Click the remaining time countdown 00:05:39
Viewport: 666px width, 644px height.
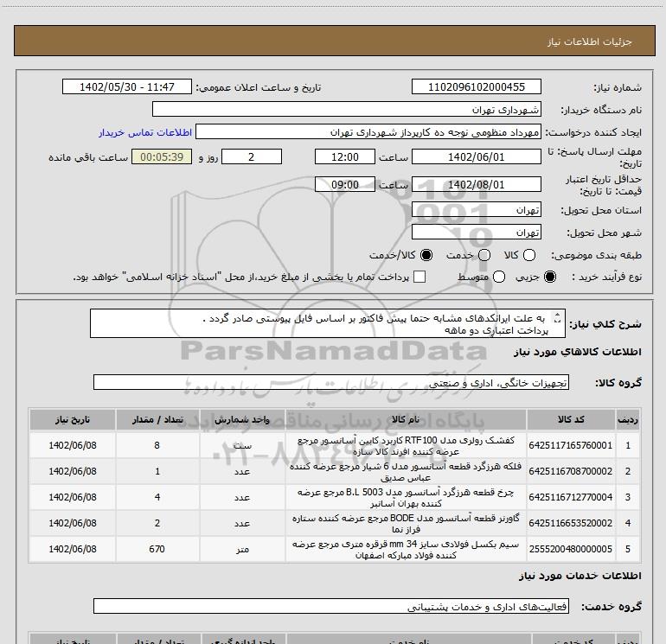(162, 157)
